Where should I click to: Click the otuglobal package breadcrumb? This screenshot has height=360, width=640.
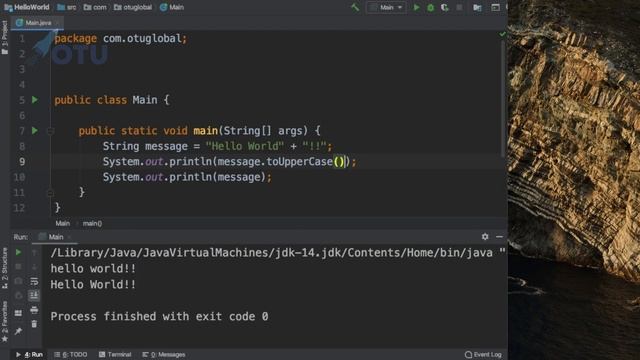click(133, 7)
